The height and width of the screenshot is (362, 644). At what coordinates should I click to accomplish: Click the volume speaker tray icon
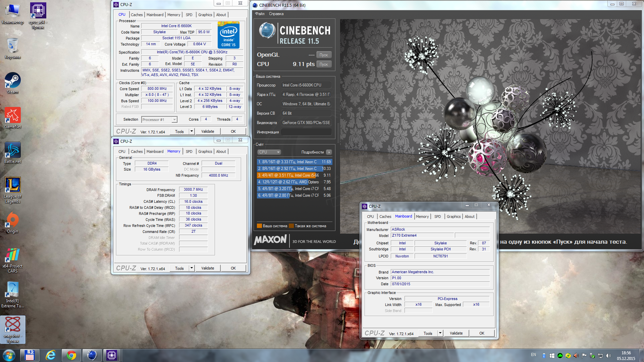point(608,356)
